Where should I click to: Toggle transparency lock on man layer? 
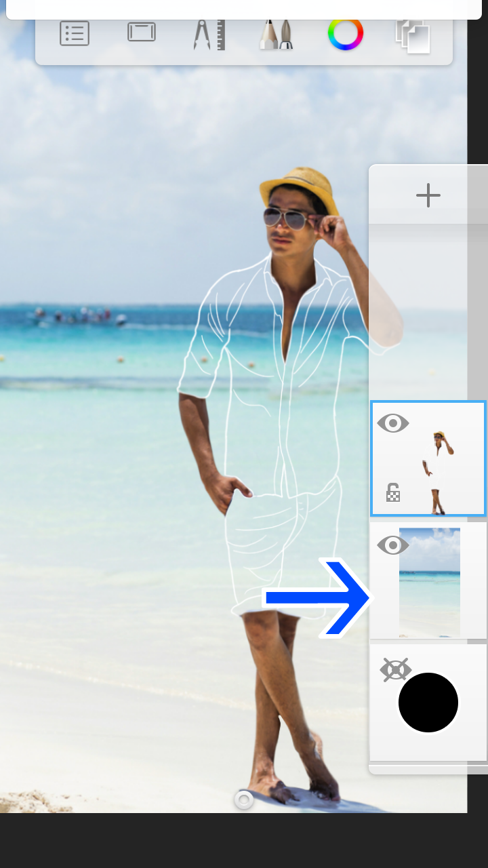click(x=393, y=492)
